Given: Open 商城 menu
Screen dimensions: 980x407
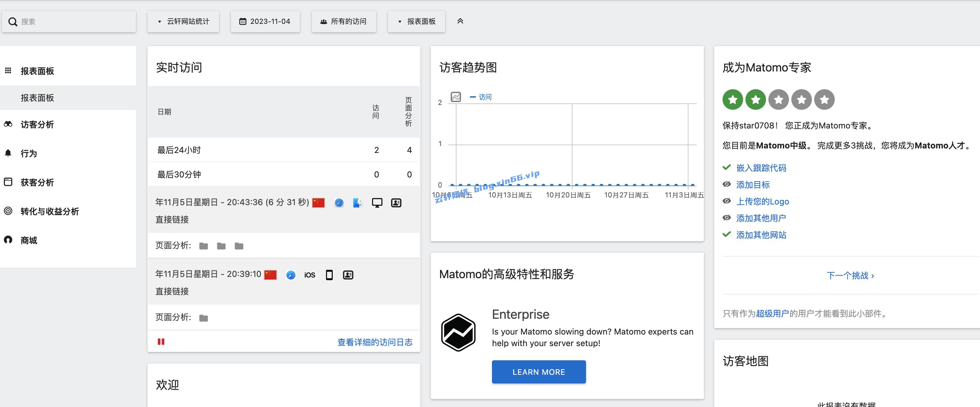Looking at the screenshot, I should [29, 240].
